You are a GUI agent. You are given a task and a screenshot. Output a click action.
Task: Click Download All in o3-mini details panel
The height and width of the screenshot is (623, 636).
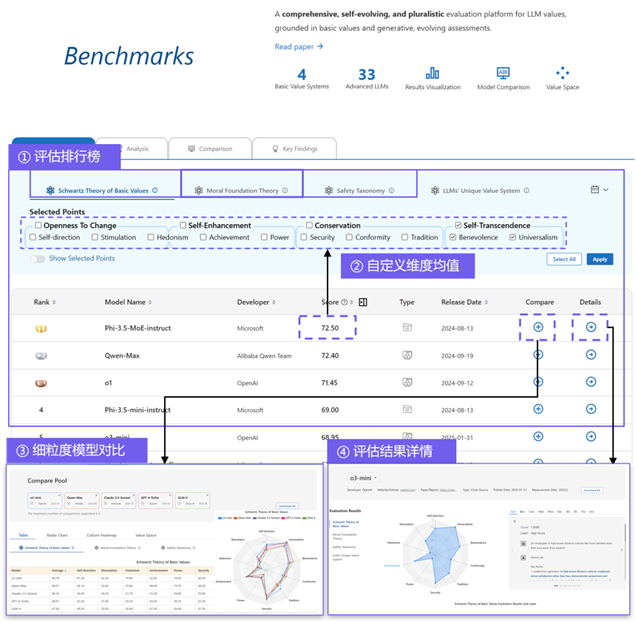(x=592, y=490)
